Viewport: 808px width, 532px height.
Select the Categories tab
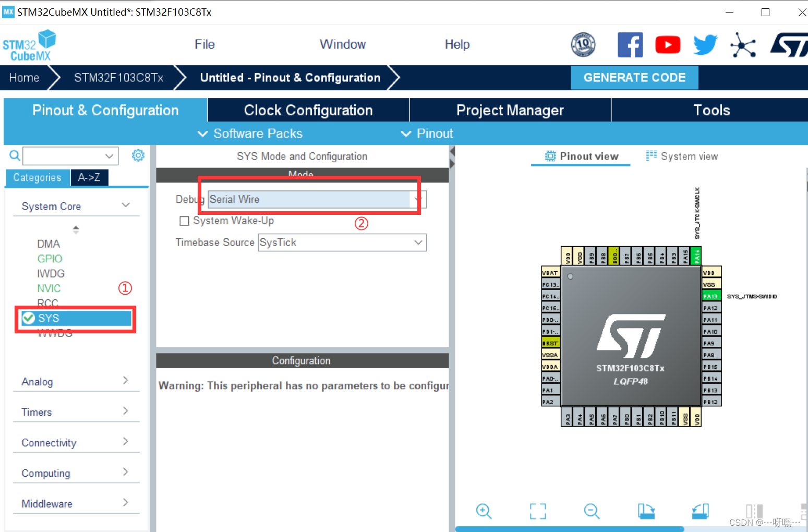(x=37, y=177)
